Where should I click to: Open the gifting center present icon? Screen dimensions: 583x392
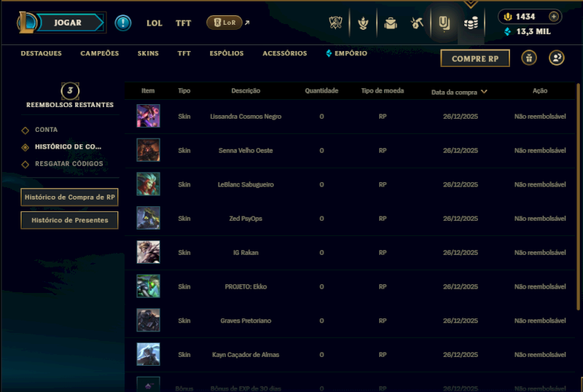point(529,58)
